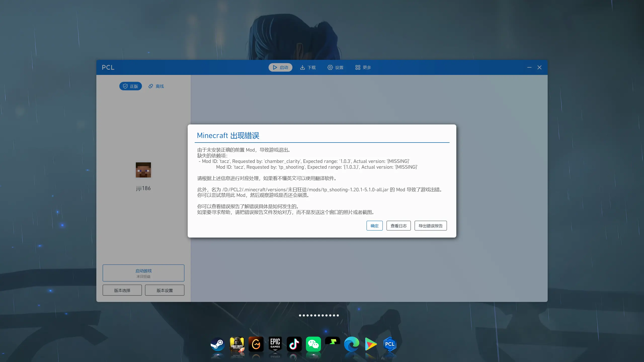Click 导出错误报告 export error report
The image size is (644, 362).
point(430,226)
